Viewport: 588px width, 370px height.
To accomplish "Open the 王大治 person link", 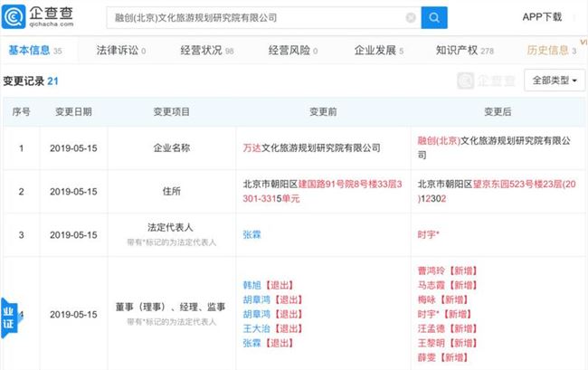I will (256, 328).
